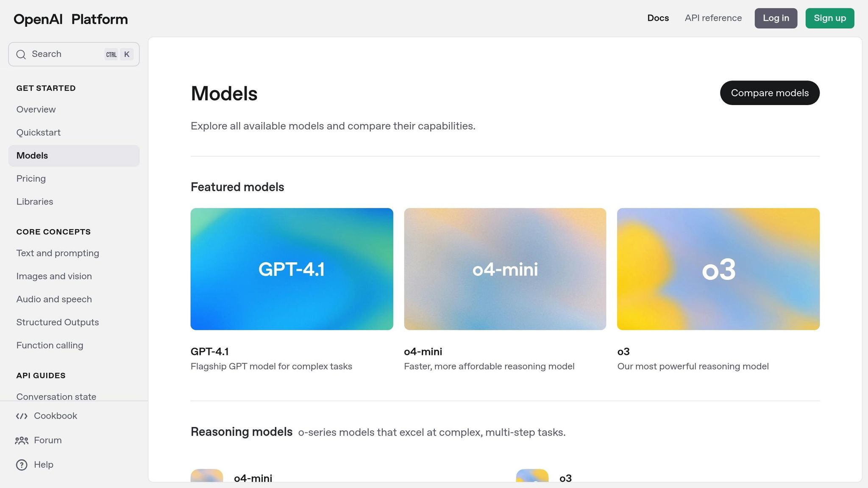Viewport: 868px width, 488px height.
Task: Click the 'Featured models' heading
Action: pos(237,187)
